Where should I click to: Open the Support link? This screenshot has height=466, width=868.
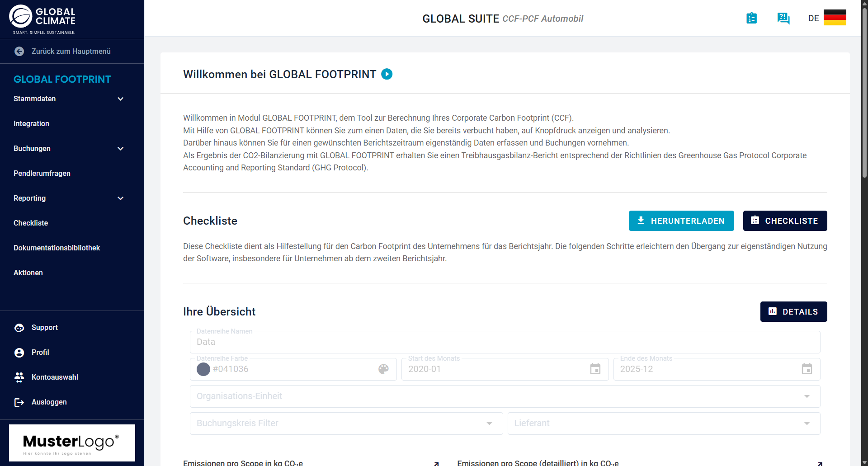point(45,328)
